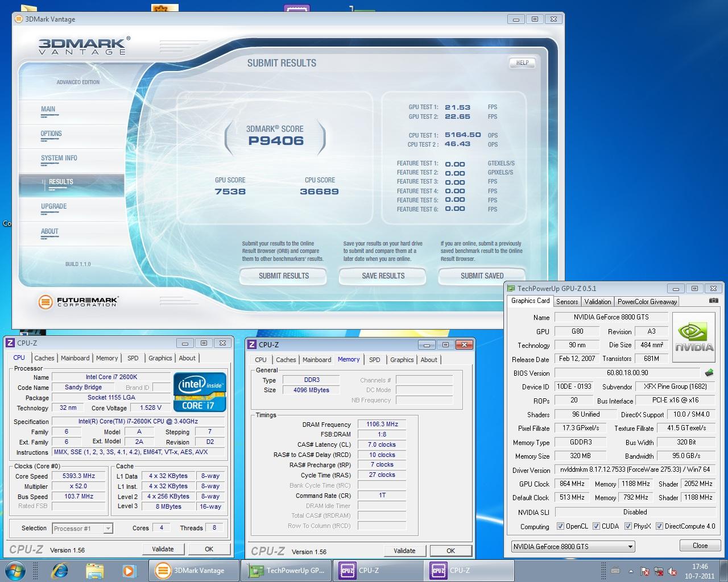Click the SAVE RESULTS button

click(383, 276)
